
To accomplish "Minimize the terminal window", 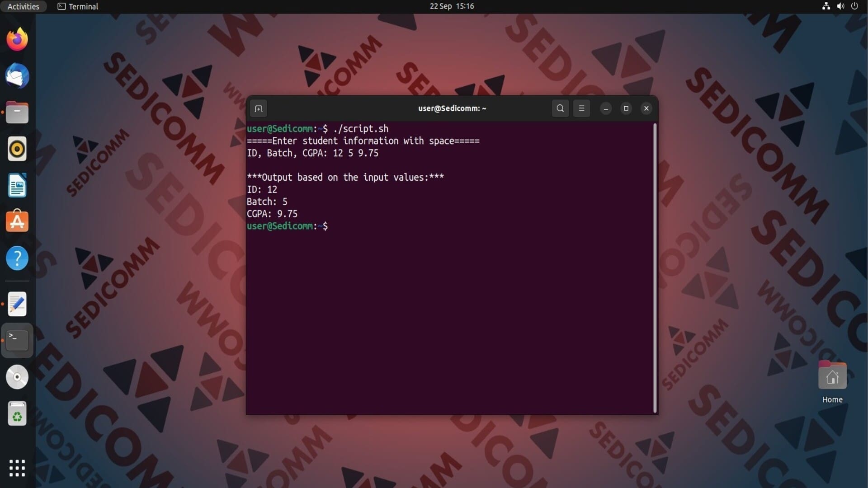I will coord(606,108).
